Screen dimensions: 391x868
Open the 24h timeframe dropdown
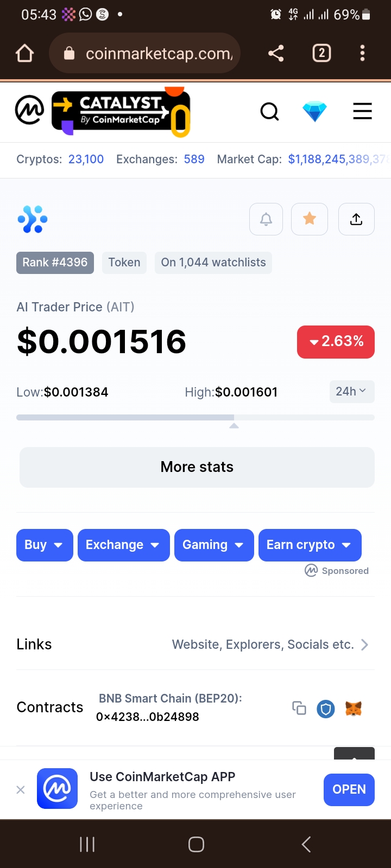tap(351, 392)
